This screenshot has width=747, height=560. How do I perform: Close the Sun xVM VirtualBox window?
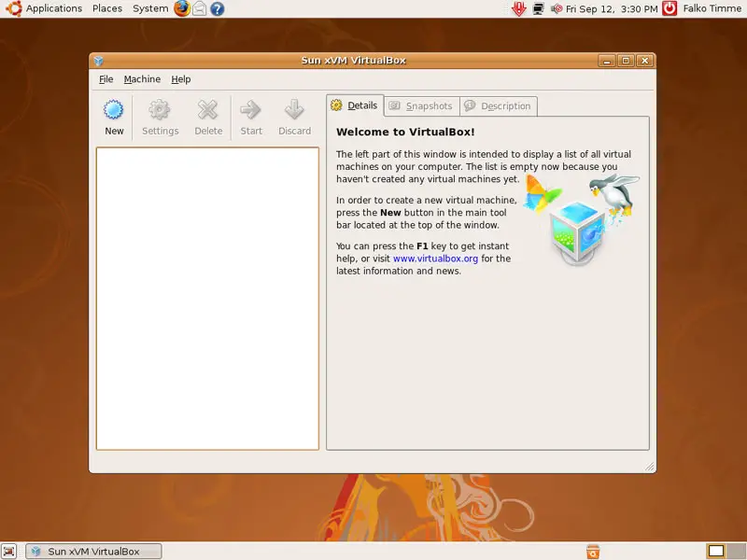(644, 61)
